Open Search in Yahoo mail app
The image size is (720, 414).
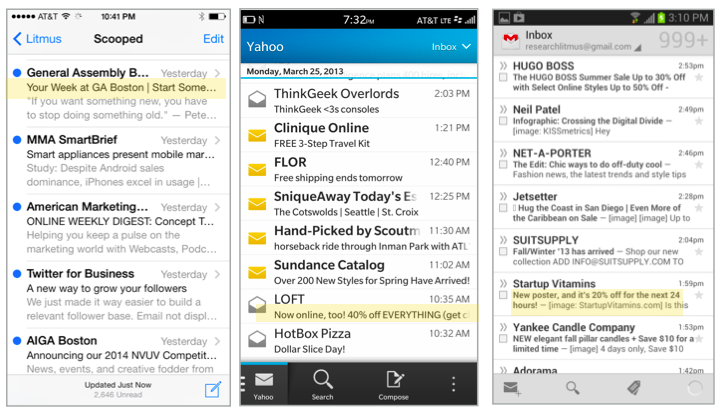click(322, 386)
